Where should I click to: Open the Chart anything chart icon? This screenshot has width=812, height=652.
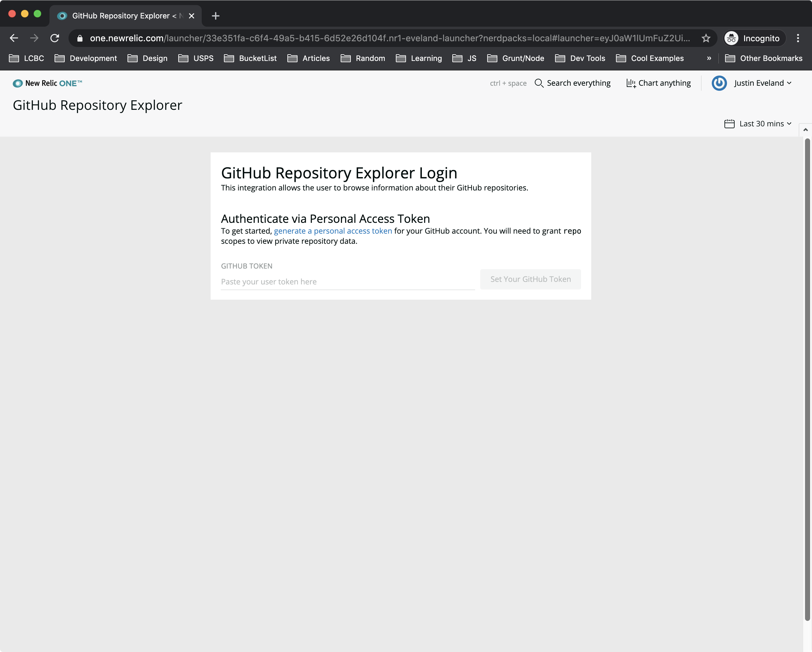631,83
